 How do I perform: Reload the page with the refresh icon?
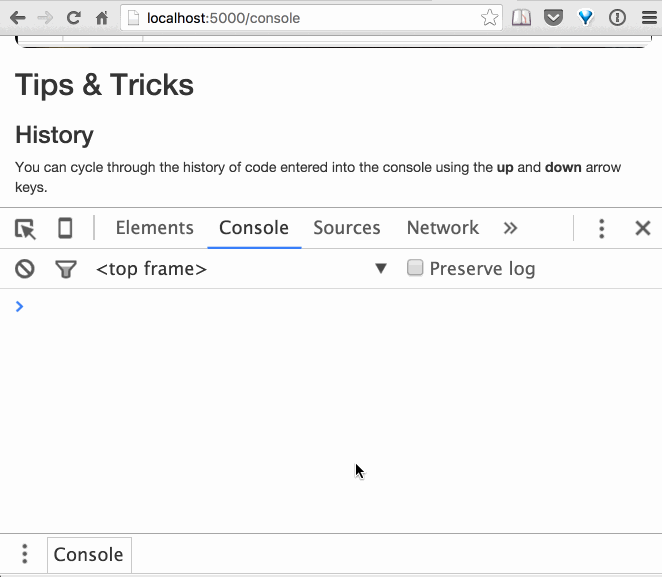[x=73, y=18]
